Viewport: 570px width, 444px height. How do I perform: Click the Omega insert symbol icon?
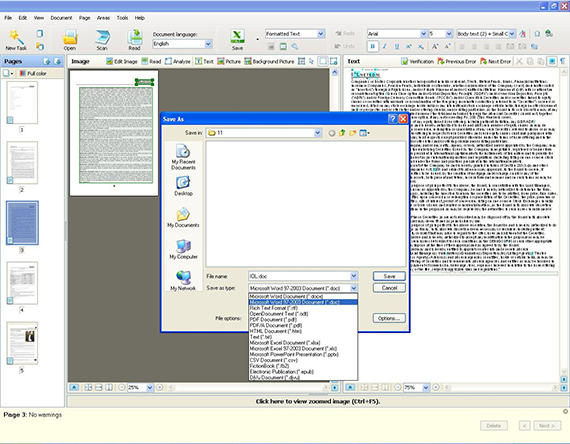[537, 34]
